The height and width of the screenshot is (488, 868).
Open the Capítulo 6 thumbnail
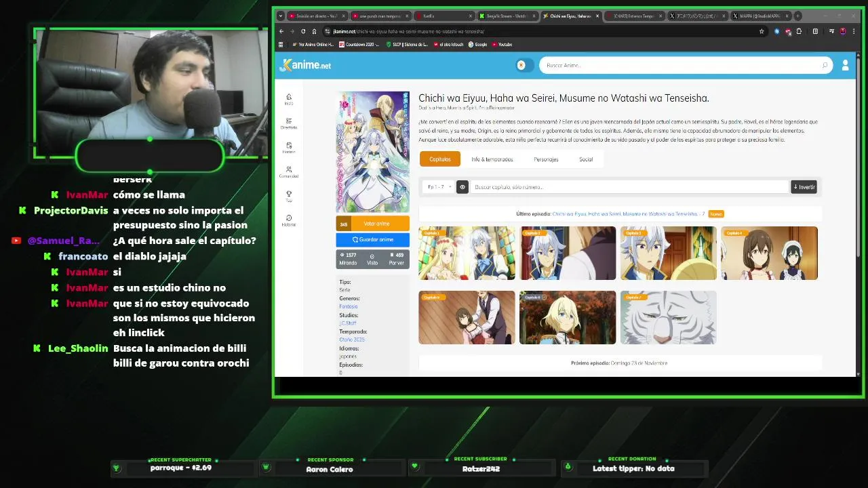[x=568, y=317]
